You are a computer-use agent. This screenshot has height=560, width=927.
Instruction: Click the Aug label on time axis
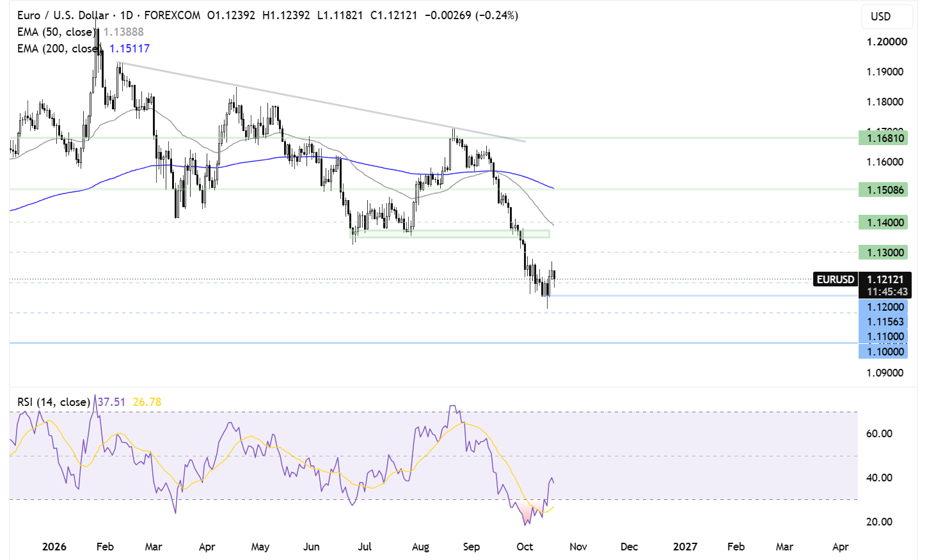pos(420,547)
